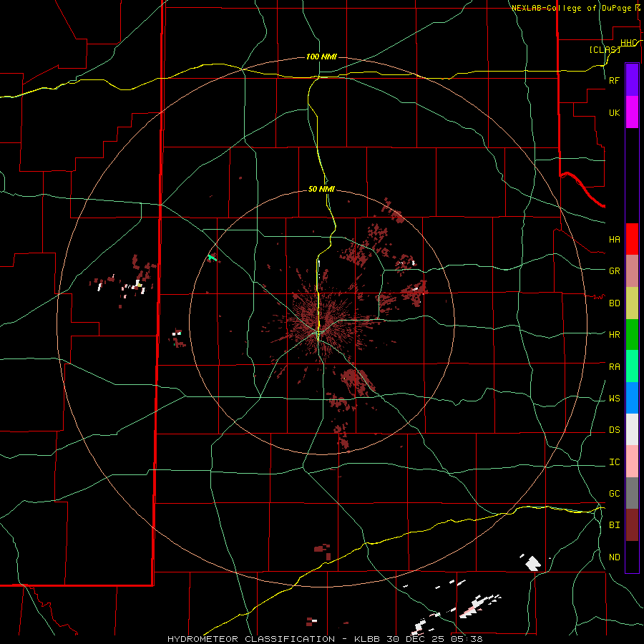This screenshot has width=644, height=644.
Task: Click the 50 NMI range ring label
Action: 321,189
